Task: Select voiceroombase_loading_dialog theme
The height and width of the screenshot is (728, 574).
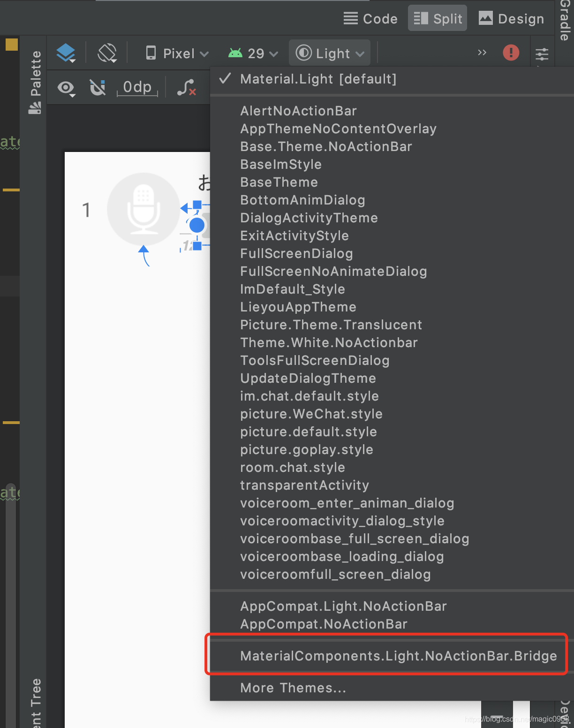Action: pyautogui.click(x=392, y=556)
